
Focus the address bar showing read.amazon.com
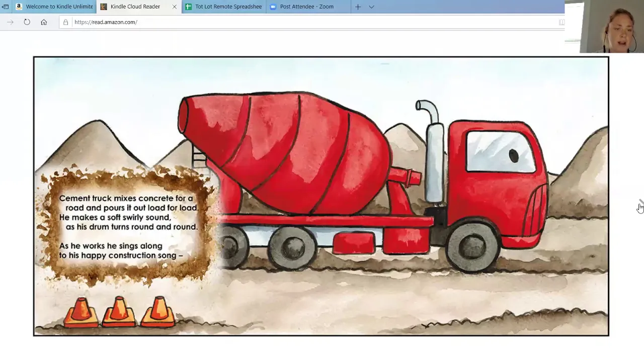click(x=312, y=22)
